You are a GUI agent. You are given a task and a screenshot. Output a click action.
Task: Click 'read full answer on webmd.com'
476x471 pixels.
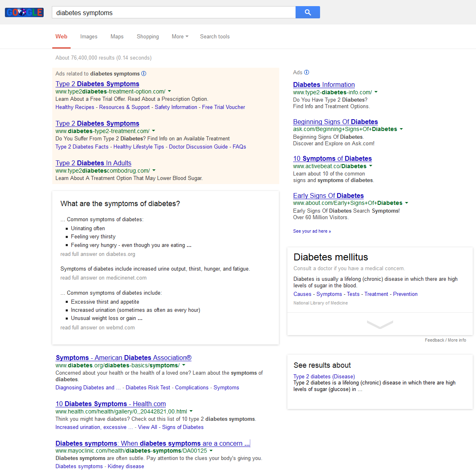[98, 327]
